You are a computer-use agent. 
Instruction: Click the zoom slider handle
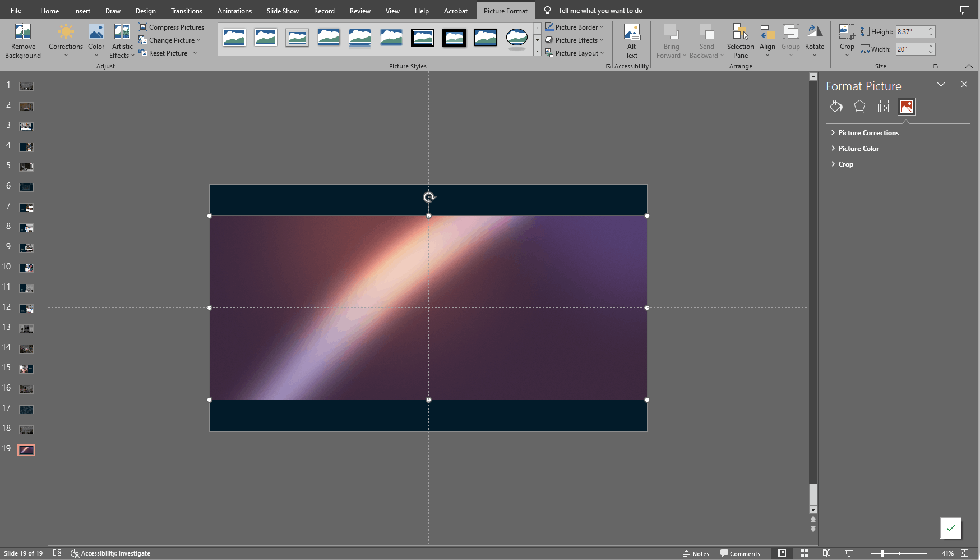point(882,553)
